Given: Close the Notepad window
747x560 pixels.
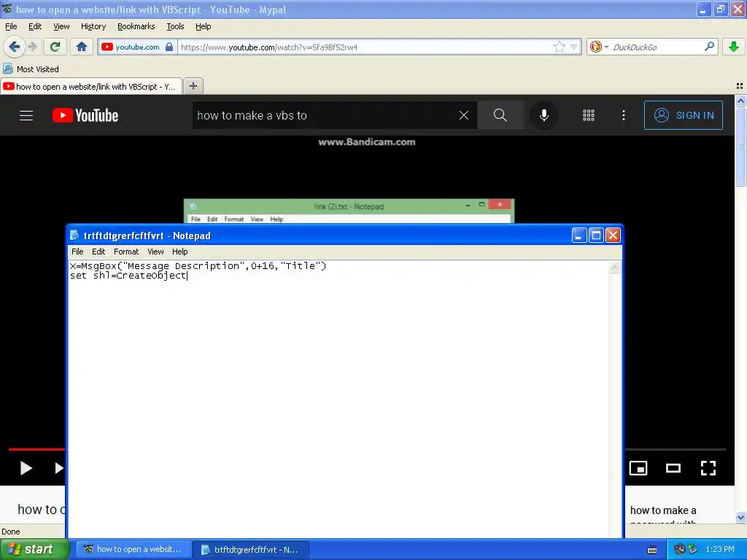Looking at the screenshot, I should click(613, 236).
